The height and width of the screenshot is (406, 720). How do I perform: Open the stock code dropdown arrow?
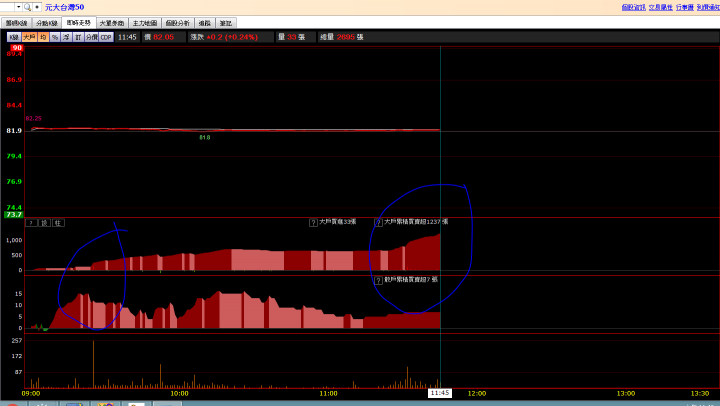click(x=18, y=7)
